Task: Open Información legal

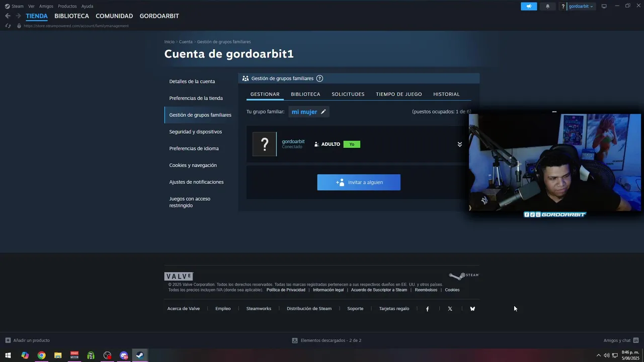Action: pos(328,290)
